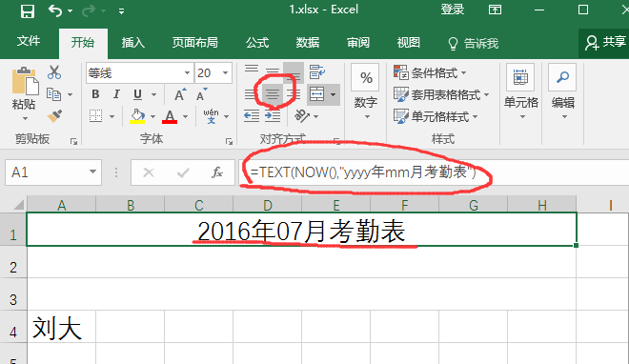
Task: Click the Ribbon Display Options icon
Action: tap(495, 10)
